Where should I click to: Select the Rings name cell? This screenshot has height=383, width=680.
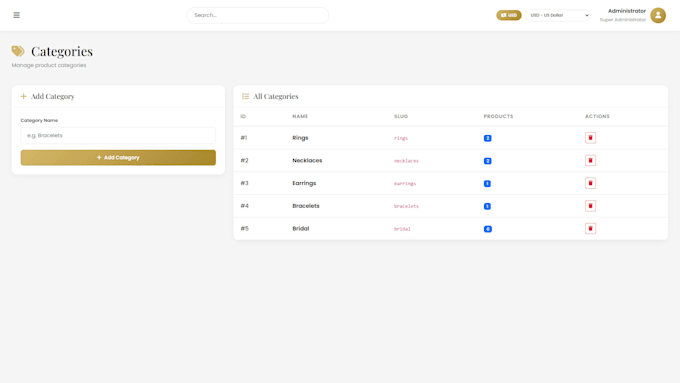(300, 138)
